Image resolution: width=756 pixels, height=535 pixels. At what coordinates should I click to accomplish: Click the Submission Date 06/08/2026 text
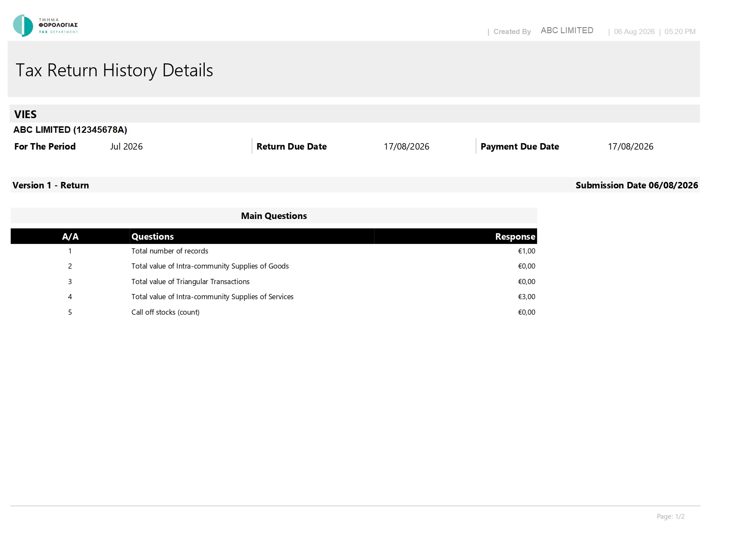point(637,185)
